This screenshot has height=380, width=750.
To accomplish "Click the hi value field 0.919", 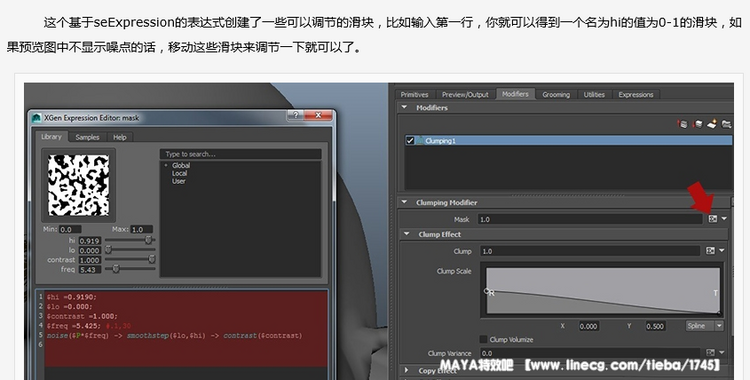I will click(x=89, y=240).
